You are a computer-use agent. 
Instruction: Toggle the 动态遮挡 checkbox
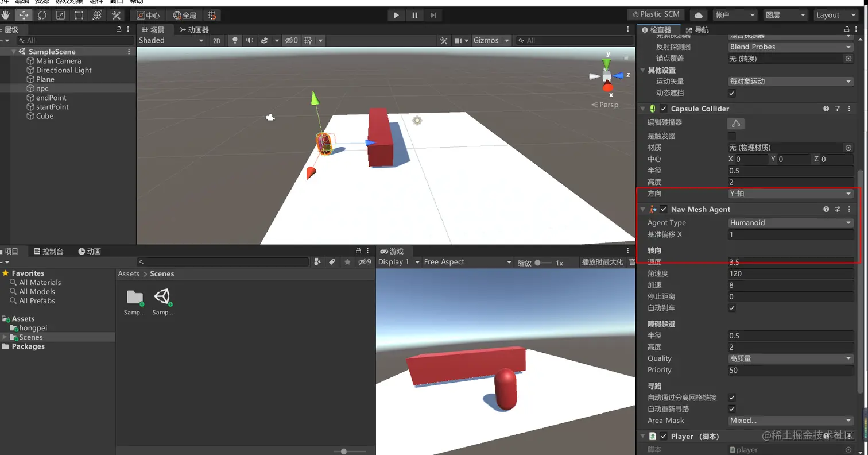(732, 92)
